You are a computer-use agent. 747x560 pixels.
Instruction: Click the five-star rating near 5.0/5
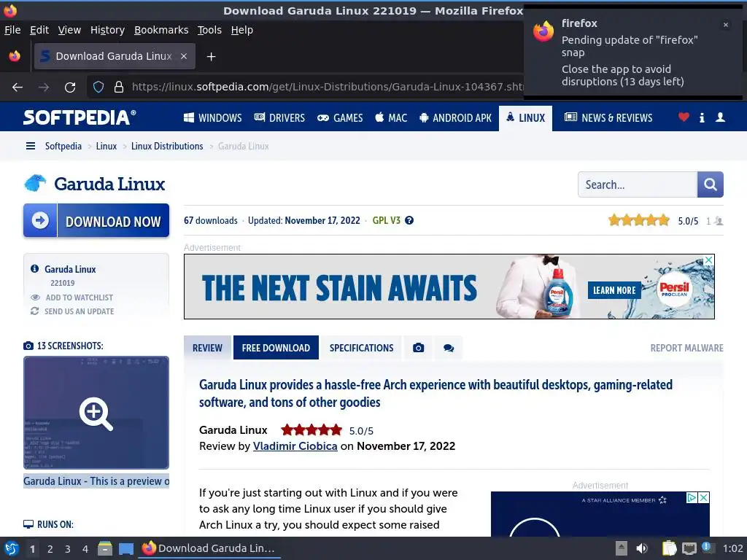click(639, 220)
